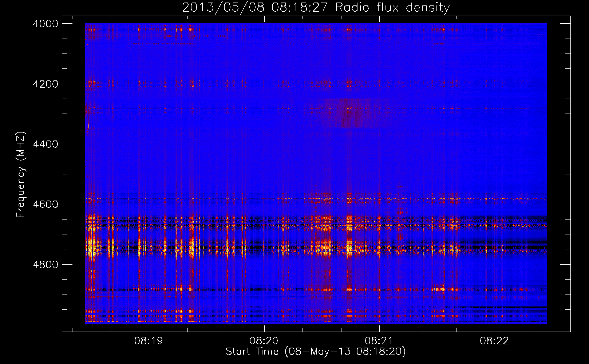
Task: Click the 'Start Time (08-May-13 08:18:20)' axis label
Action: (316, 351)
